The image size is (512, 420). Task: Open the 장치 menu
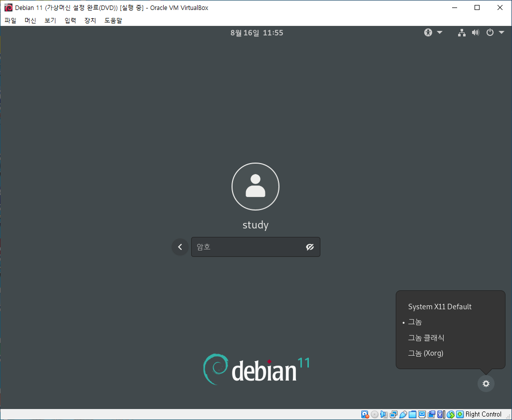pyautogui.click(x=90, y=20)
